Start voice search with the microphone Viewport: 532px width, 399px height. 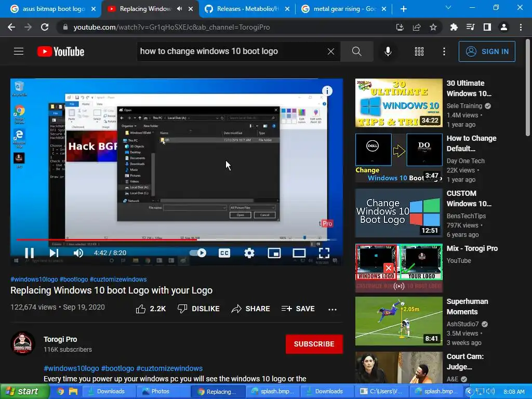tap(388, 51)
